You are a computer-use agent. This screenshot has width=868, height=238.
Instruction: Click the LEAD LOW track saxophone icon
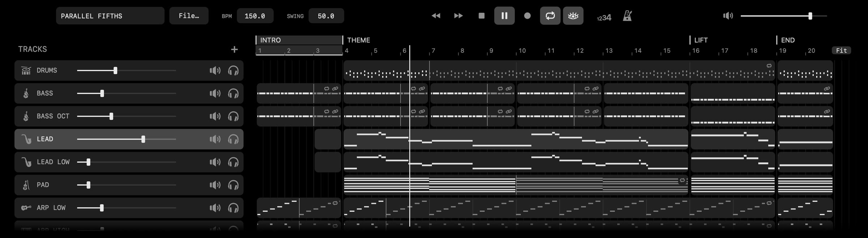[26, 162]
